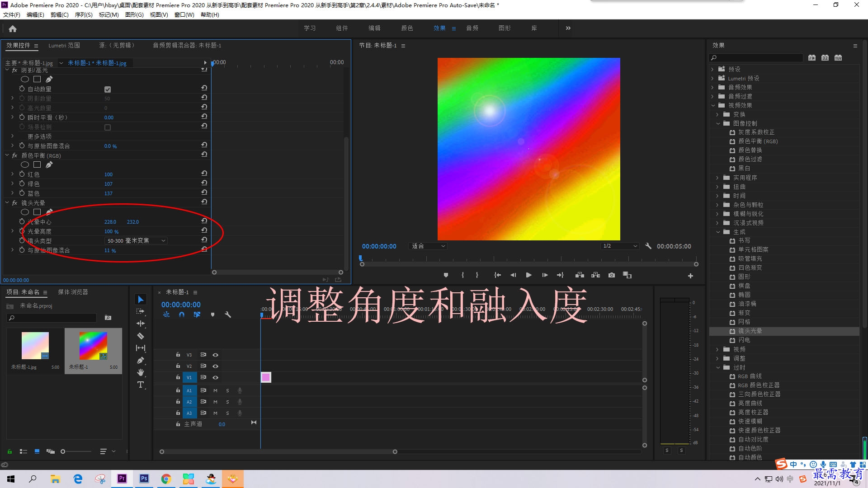The width and height of the screenshot is (868, 488).
Task: Expand the 扭曲 folder
Action: [x=718, y=187]
